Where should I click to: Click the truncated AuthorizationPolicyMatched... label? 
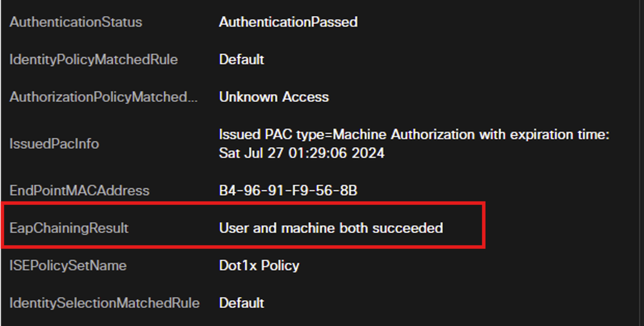click(104, 97)
